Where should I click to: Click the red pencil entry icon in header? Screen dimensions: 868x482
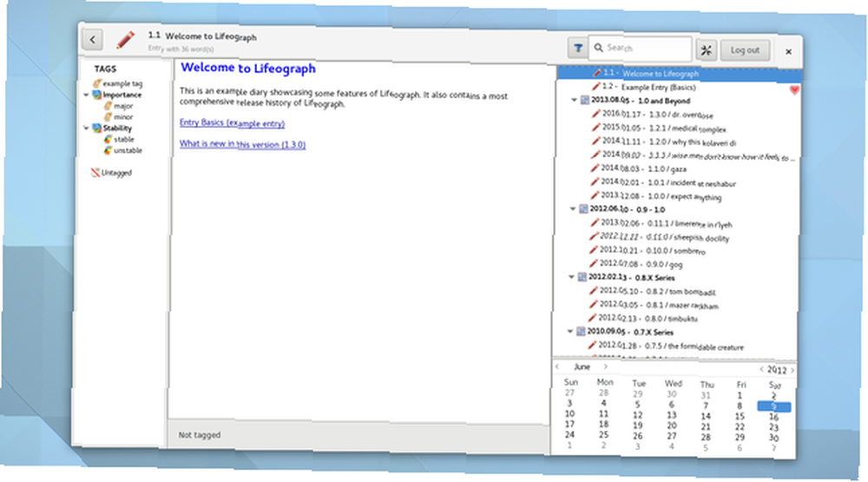[x=126, y=40]
